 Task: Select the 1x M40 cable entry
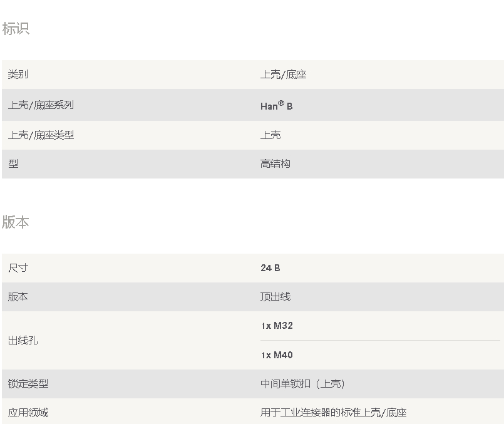[277, 355]
